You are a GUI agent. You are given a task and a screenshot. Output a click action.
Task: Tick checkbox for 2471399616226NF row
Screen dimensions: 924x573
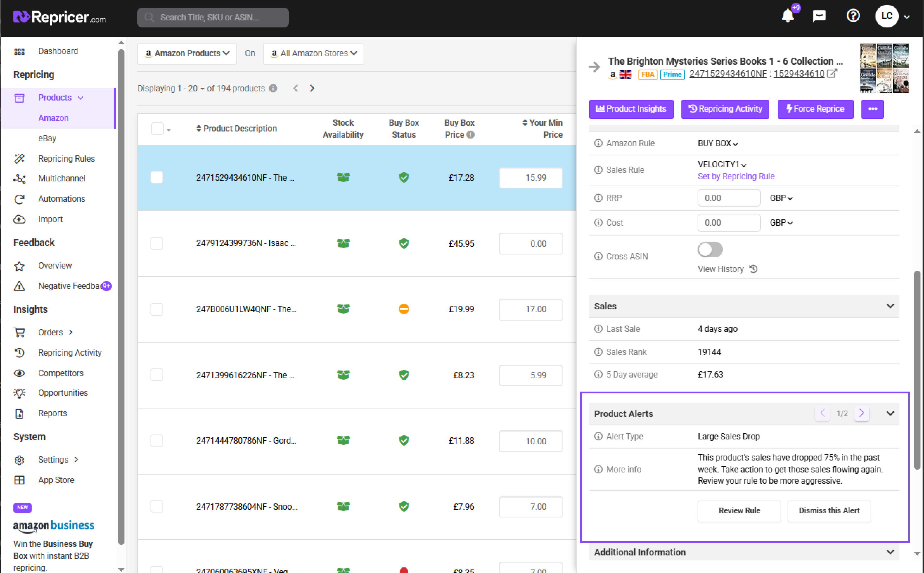coord(156,375)
